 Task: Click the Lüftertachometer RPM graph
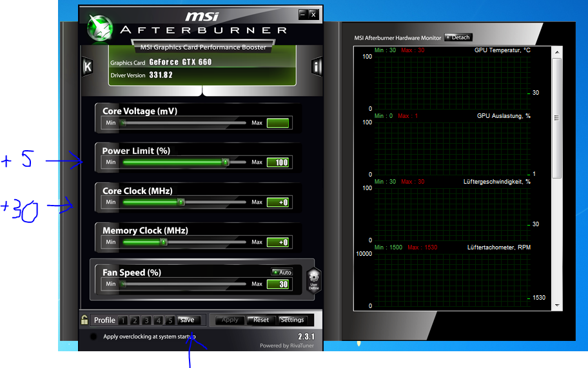(452, 280)
